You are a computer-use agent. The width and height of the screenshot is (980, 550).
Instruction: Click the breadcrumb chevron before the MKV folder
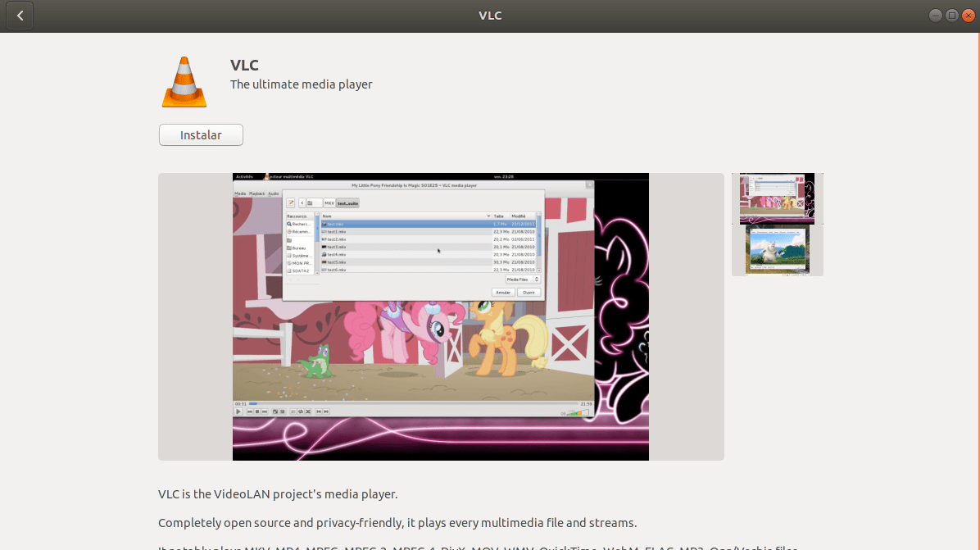(302, 202)
